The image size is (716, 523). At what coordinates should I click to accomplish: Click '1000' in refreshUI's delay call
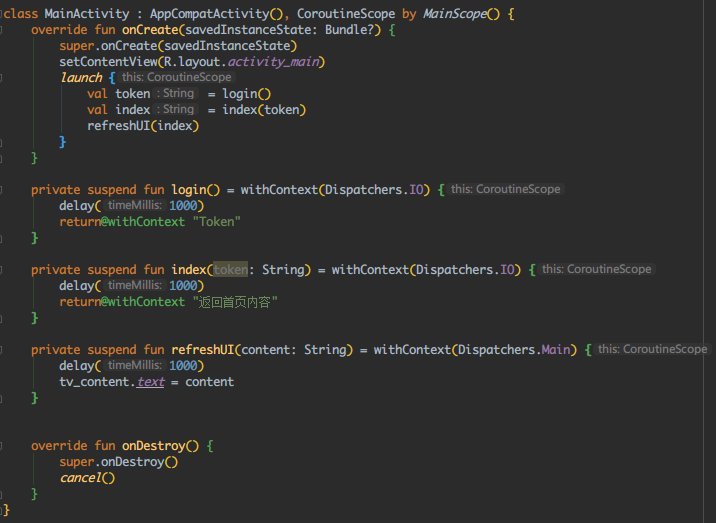click(x=183, y=365)
